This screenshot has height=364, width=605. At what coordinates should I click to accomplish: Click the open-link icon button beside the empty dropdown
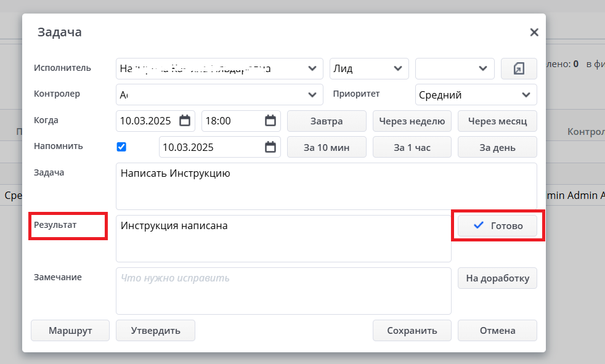(x=519, y=68)
